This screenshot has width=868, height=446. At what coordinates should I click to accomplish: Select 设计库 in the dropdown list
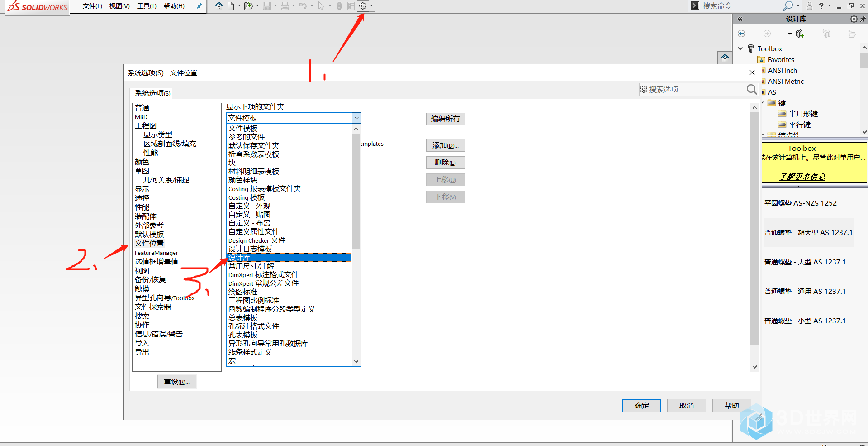pyautogui.click(x=289, y=258)
